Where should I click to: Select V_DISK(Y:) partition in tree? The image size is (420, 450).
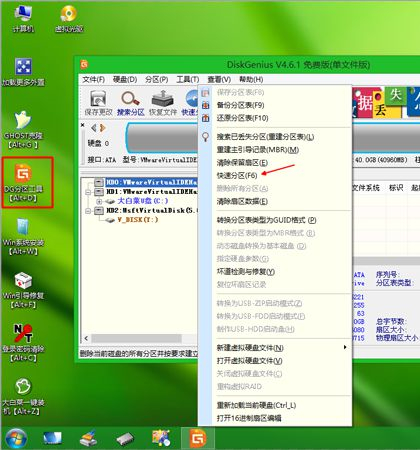138,220
